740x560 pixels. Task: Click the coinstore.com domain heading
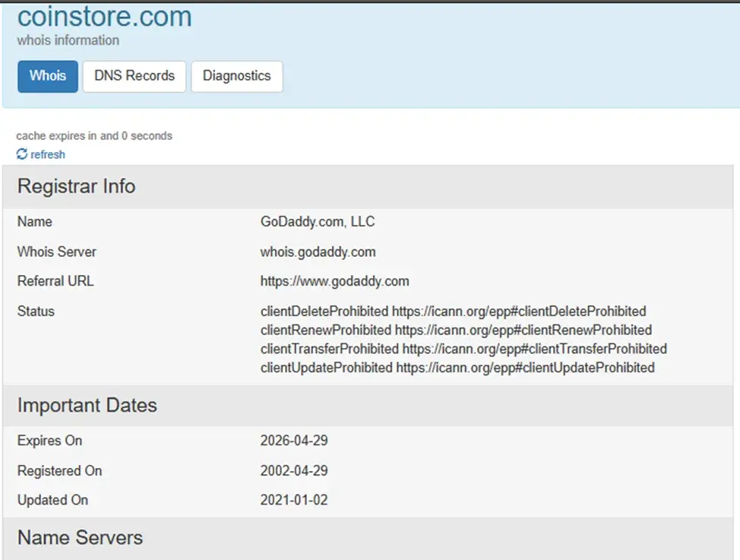click(105, 16)
